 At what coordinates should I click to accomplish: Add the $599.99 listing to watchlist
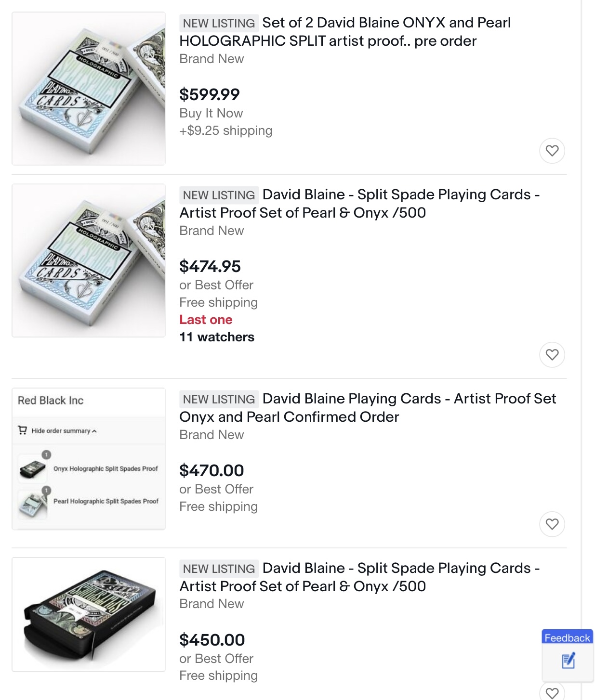click(x=552, y=151)
